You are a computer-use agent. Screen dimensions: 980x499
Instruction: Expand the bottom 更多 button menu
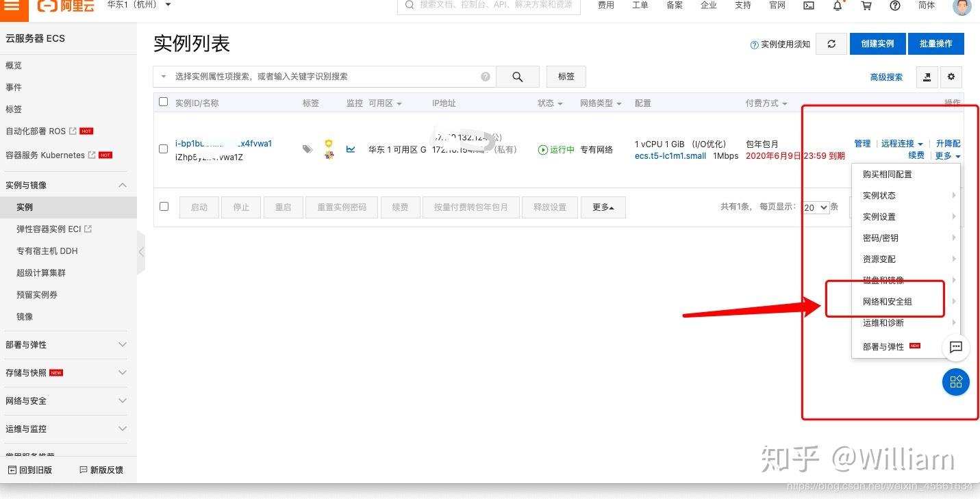(x=603, y=207)
